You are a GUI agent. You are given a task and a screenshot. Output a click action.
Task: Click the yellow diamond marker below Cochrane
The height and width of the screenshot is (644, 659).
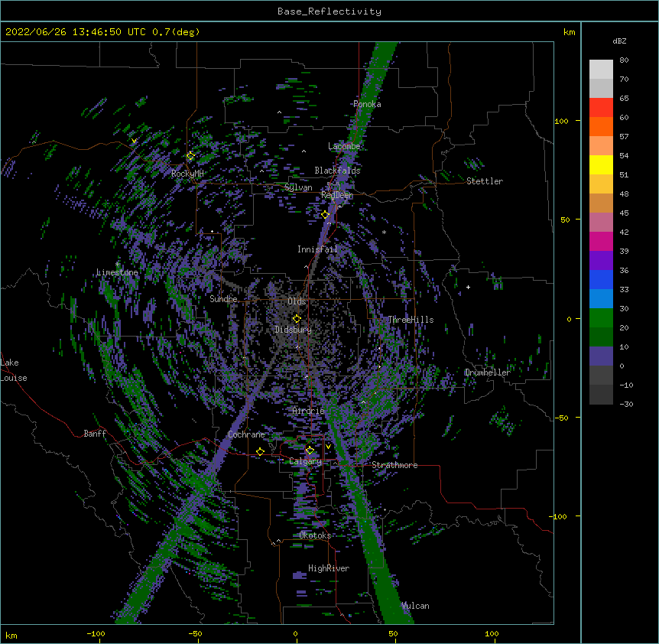[x=260, y=452]
